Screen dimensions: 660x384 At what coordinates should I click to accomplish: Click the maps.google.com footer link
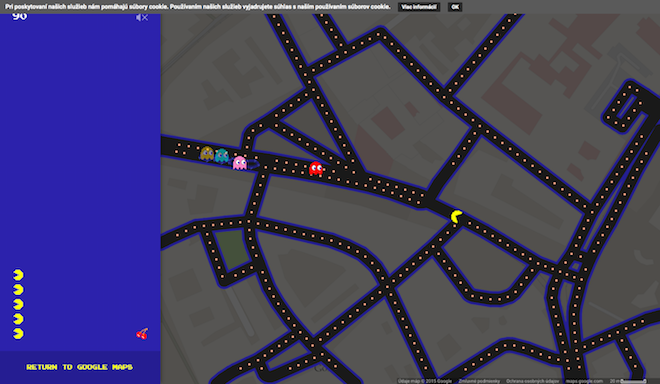[x=584, y=381]
